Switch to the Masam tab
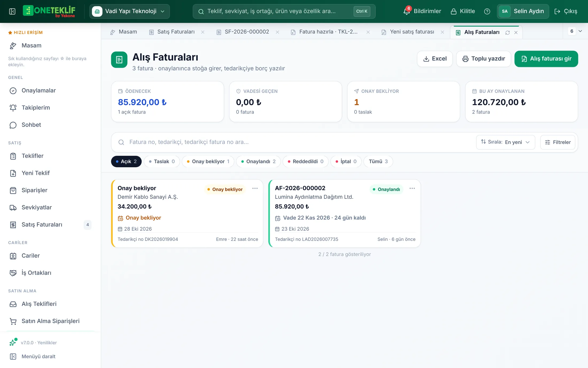The image size is (588, 368). point(123,32)
